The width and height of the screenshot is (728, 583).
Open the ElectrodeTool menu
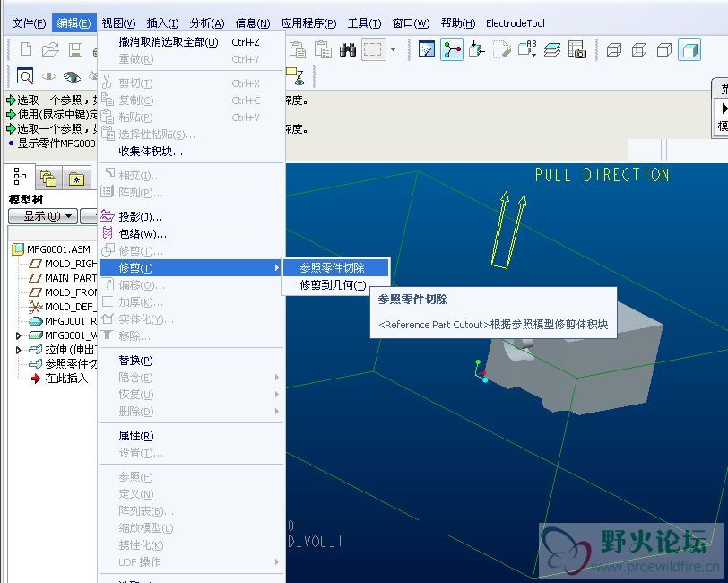point(516,23)
